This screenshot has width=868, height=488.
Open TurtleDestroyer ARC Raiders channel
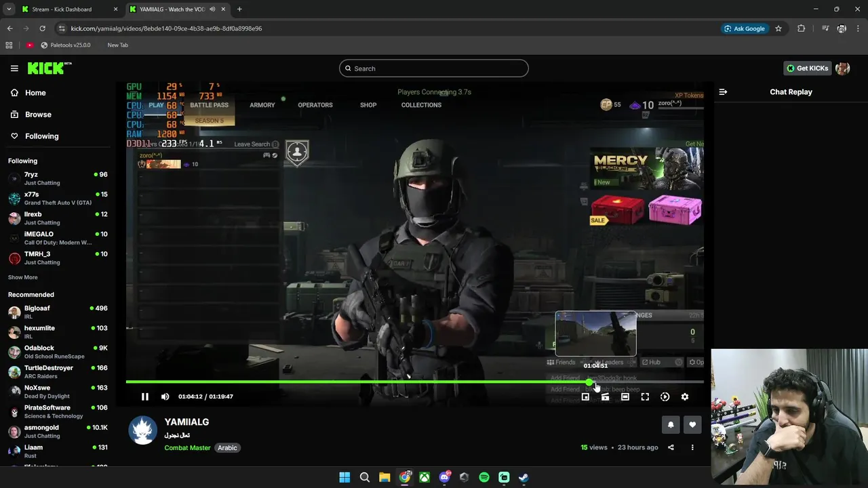click(x=58, y=371)
